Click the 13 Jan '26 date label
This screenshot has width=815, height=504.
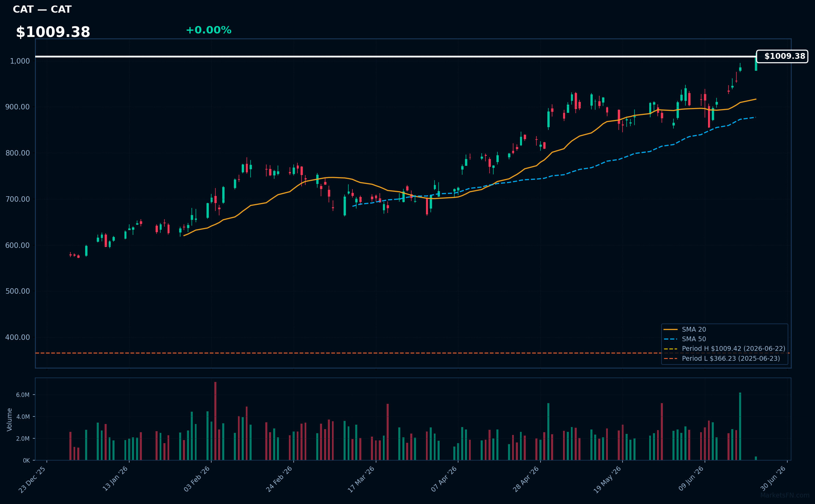tap(115, 479)
